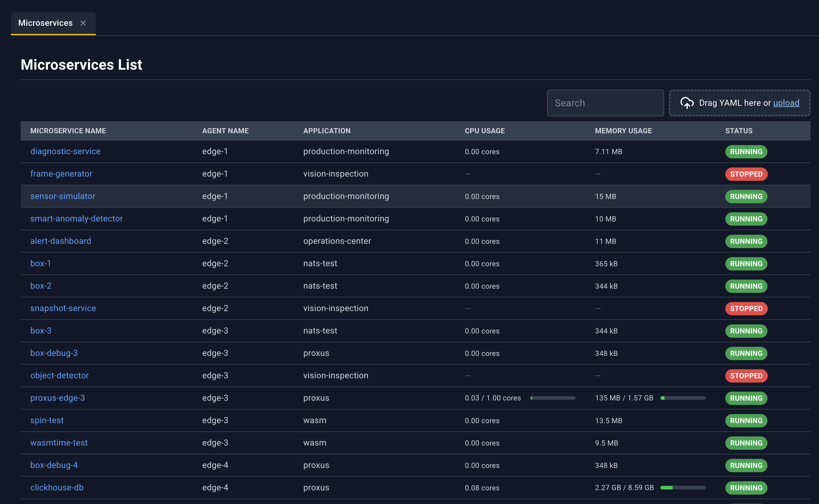Open the sensor-simulator microservice
819x504 pixels.
coord(63,196)
